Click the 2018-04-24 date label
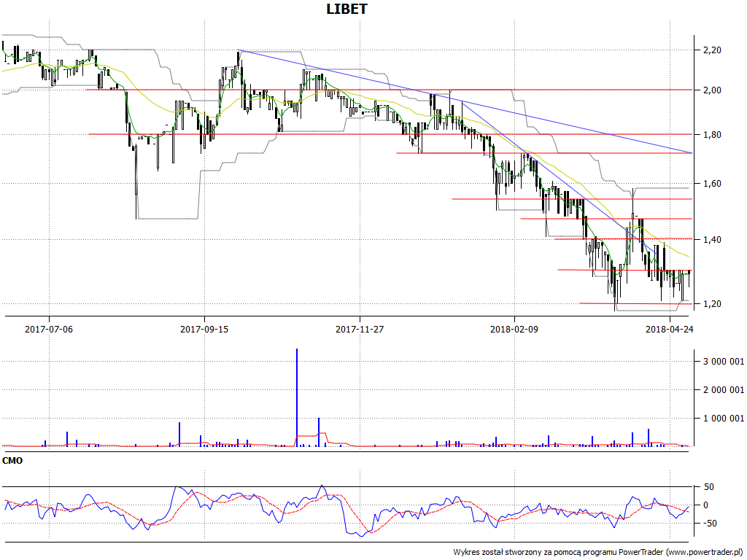Viewport: 747px width, 560px height. 670,329
